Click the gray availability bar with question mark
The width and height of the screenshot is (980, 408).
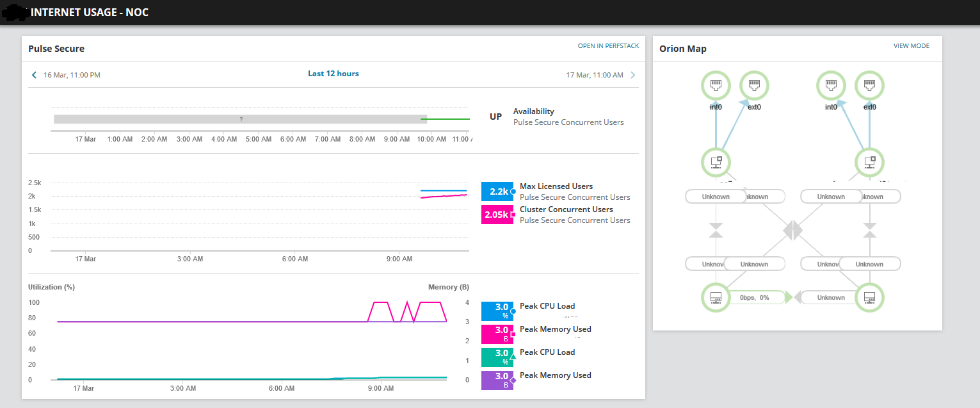(x=240, y=119)
